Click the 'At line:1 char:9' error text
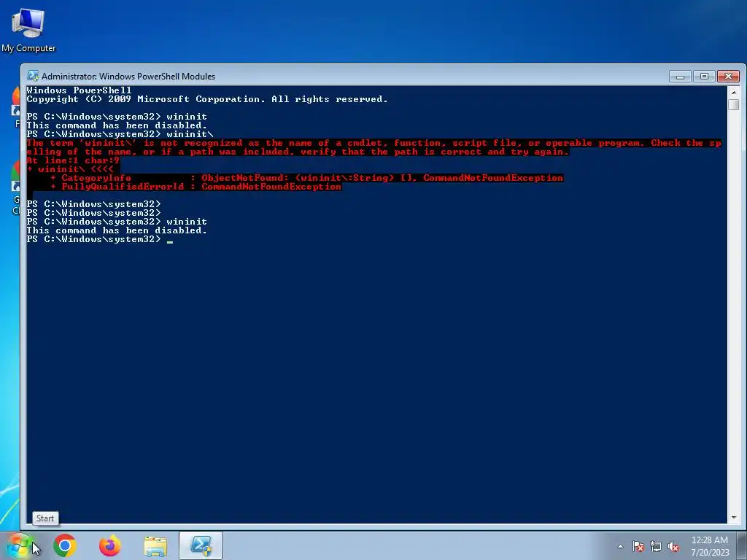Image resolution: width=747 pixels, height=560 pixels. click(73, 160)
